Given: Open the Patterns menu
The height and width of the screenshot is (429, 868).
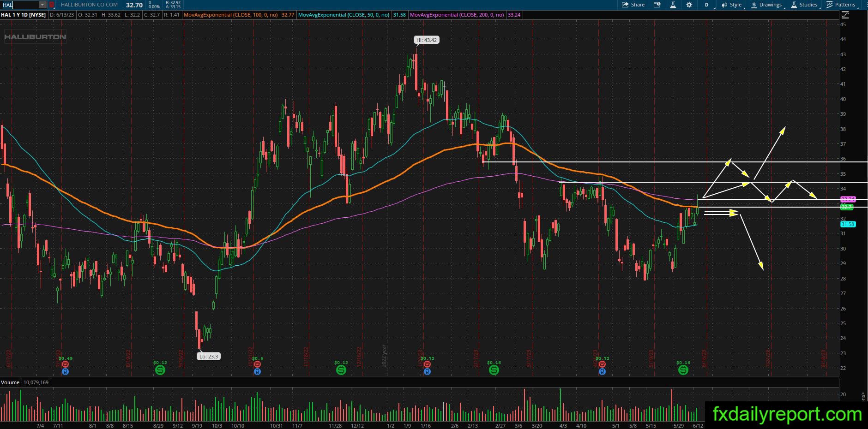Looking at the screenshot, I should point(841,5).
